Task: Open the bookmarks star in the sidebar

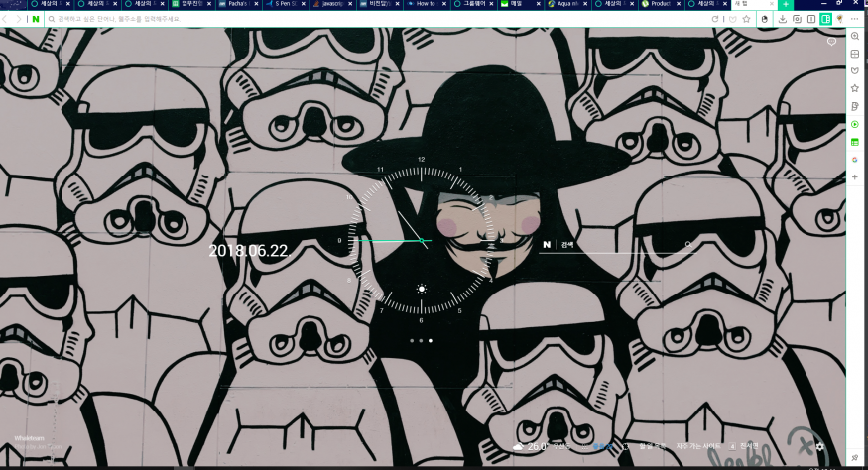Action: [x=855, y=88]
